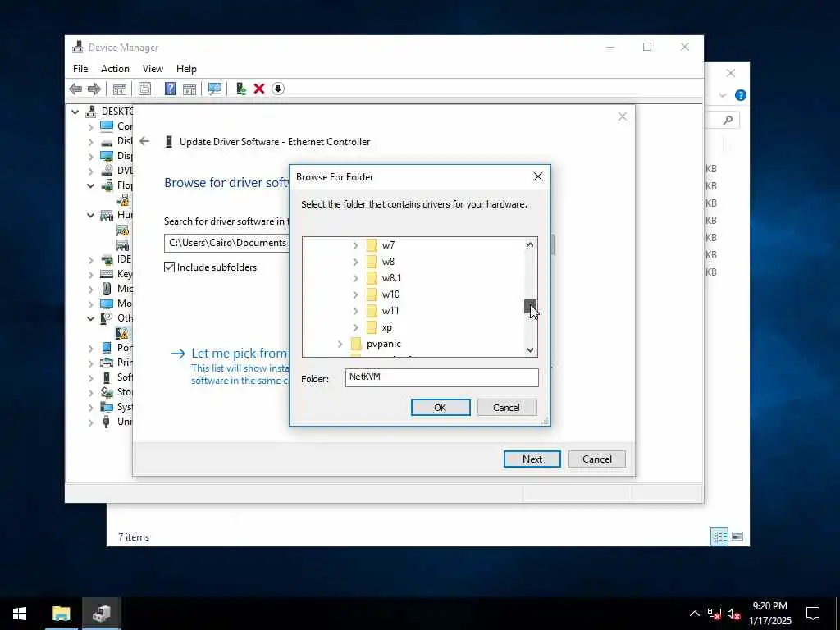Select the w10 folder name
This screenshot has width=840, height=630.
point(390,294)
